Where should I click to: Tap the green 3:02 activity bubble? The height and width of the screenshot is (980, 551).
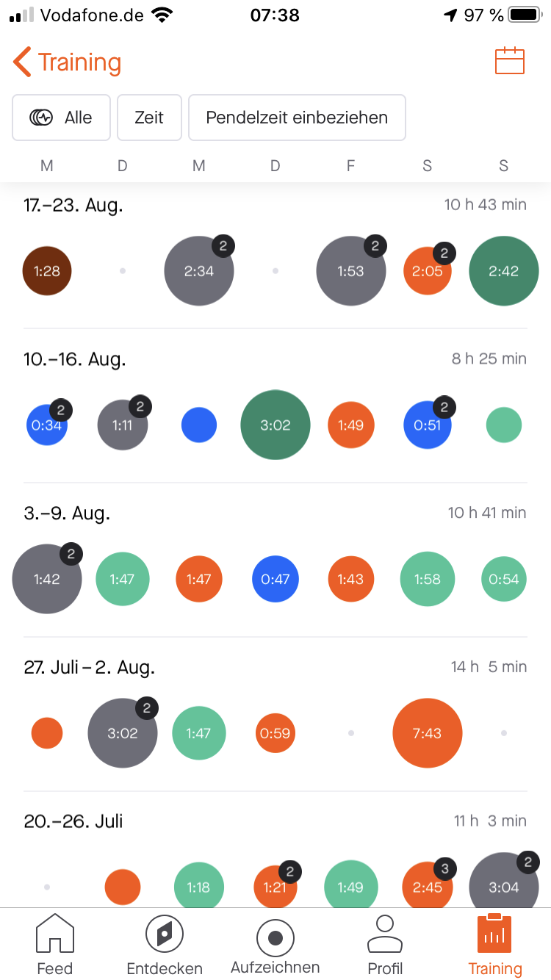tap(275, 425)
